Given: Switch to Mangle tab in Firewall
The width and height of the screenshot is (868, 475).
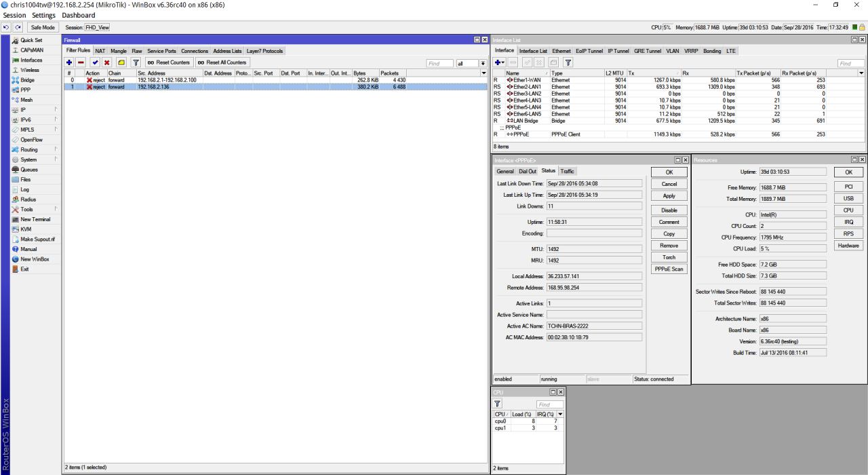Looking at the screenshot, I should point(119,51).
